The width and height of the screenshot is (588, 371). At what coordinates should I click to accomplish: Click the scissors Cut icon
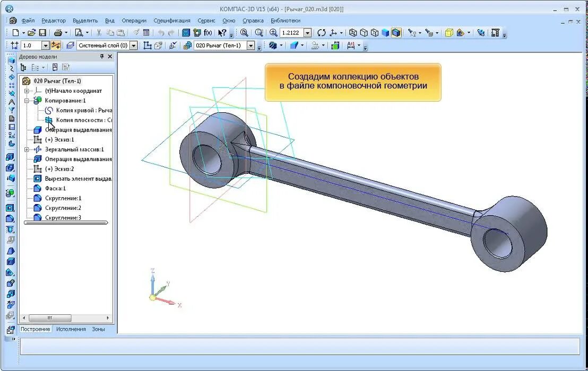[99, 33]
